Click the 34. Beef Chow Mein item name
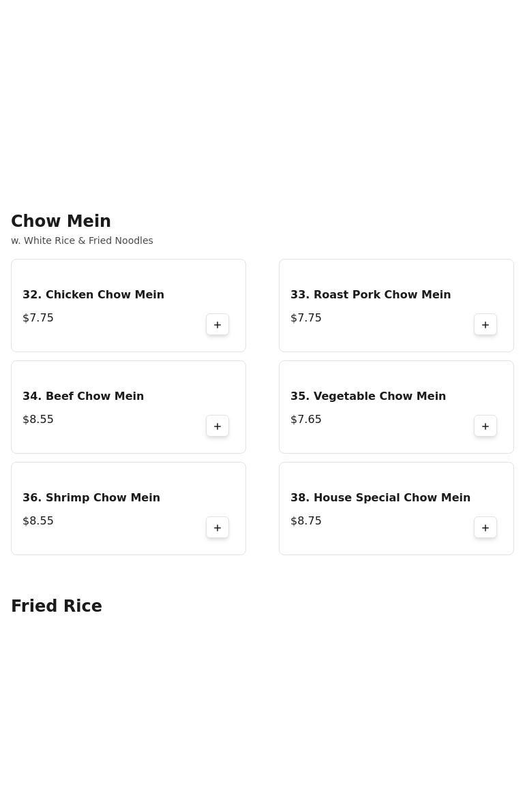Image resolution: width=525 pixels, height=812 pixels. (83, 396)
